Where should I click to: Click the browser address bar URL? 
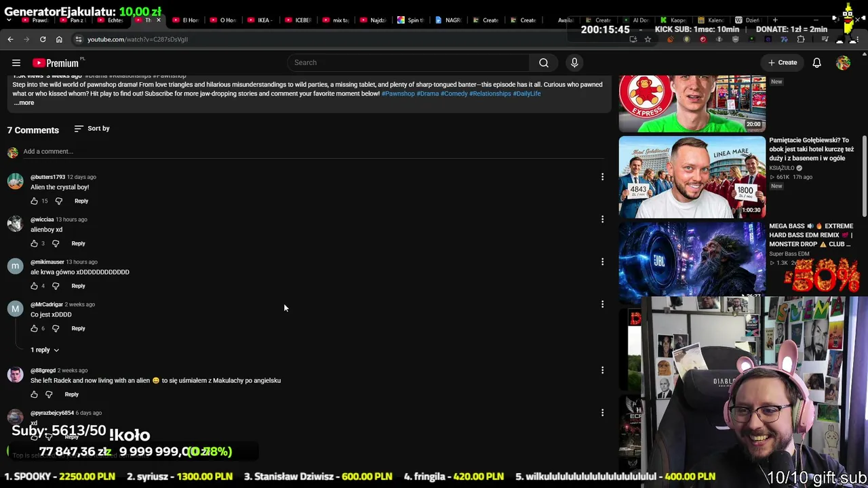(138, 39)
